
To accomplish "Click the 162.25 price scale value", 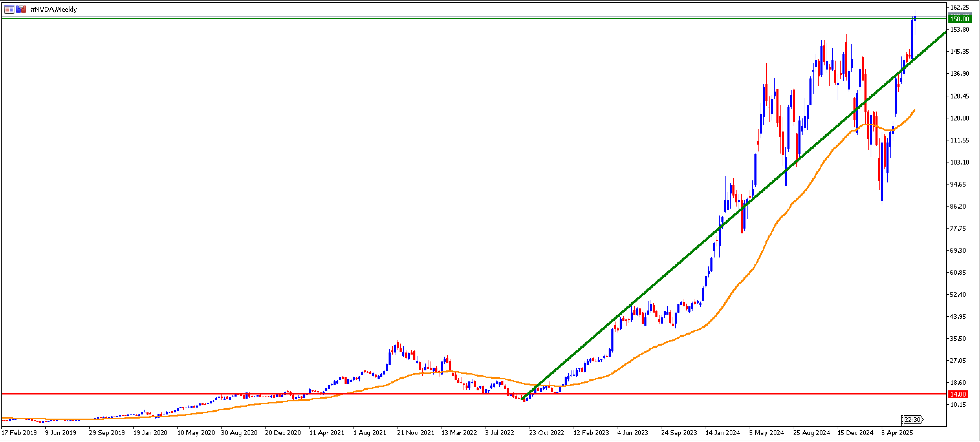I will pyautogui.click(x=960, y=7).
